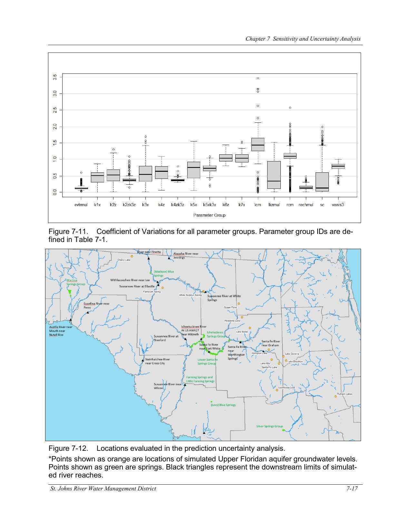Click the 'lcm' x-axis label

[x=258, y=205]
